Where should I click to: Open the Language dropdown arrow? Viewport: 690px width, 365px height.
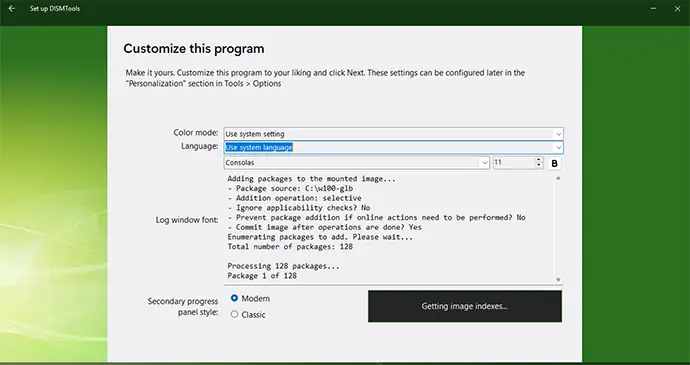point(558,147)
